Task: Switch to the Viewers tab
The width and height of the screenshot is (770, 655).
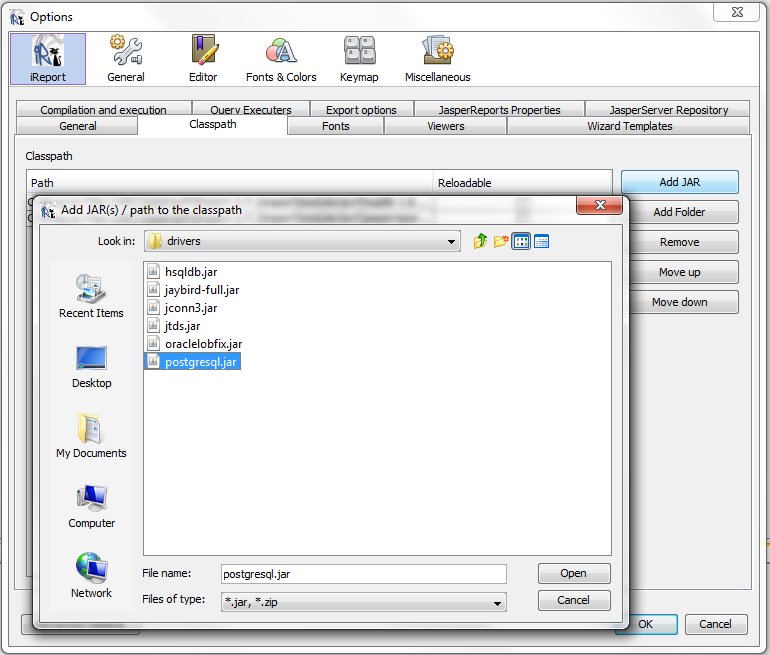Action: [445, 126]
